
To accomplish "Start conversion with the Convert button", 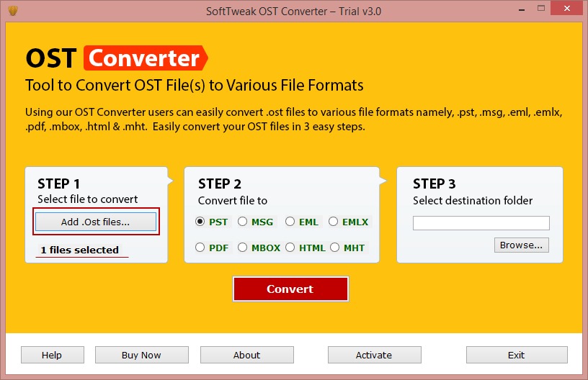I will click(290, 289).
